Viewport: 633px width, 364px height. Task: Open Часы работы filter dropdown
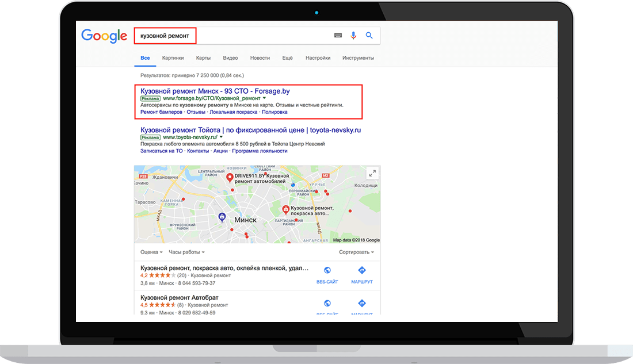point(186,252)
